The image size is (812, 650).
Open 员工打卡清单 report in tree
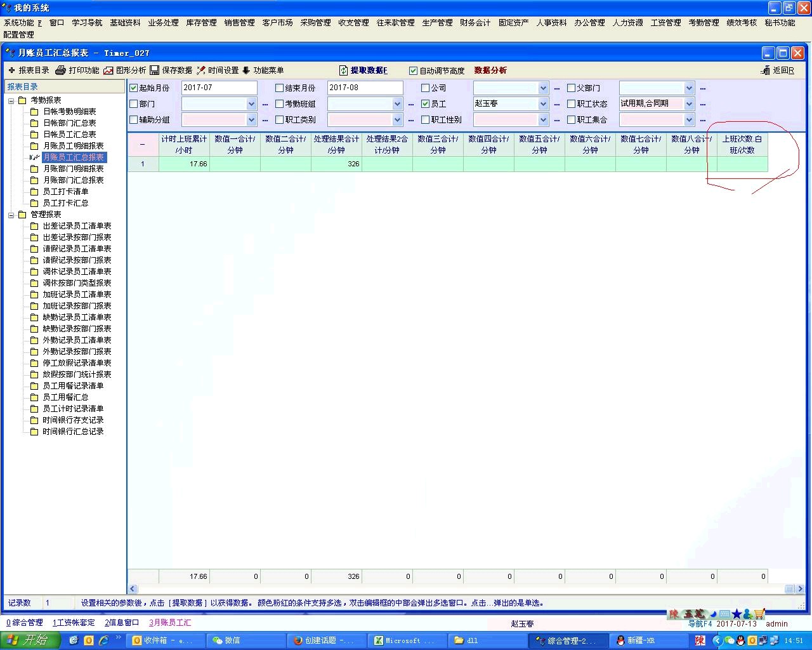(x=65, y=192)
